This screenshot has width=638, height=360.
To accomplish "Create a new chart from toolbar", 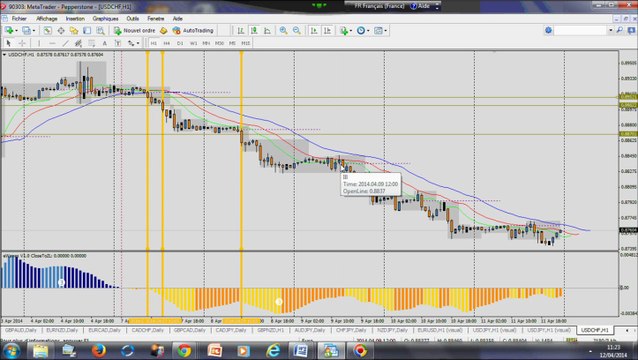I will (x=9, y=31).
